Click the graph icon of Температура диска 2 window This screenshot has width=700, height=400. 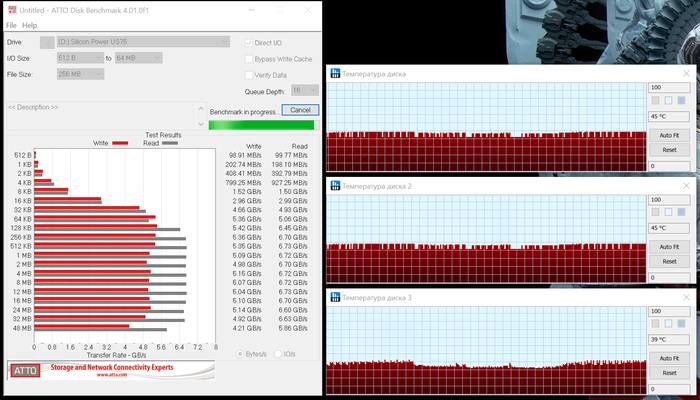(335, 186)
